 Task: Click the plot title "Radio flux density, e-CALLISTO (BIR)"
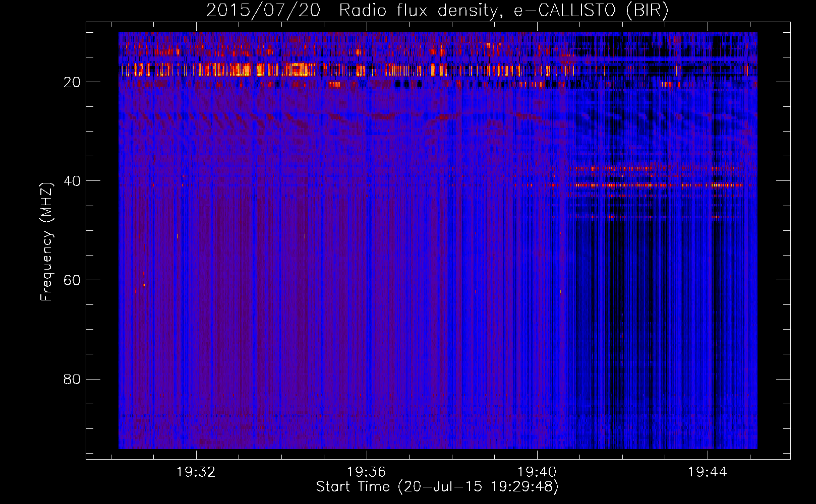[x=503, y=11]
